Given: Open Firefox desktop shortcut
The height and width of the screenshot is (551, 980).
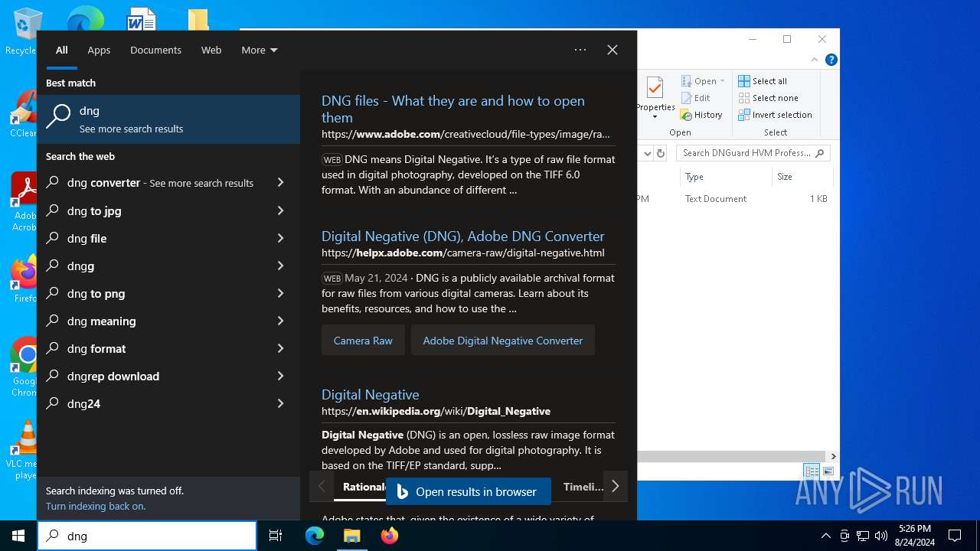Looking at the screenshot, I should tap(24, 279).
